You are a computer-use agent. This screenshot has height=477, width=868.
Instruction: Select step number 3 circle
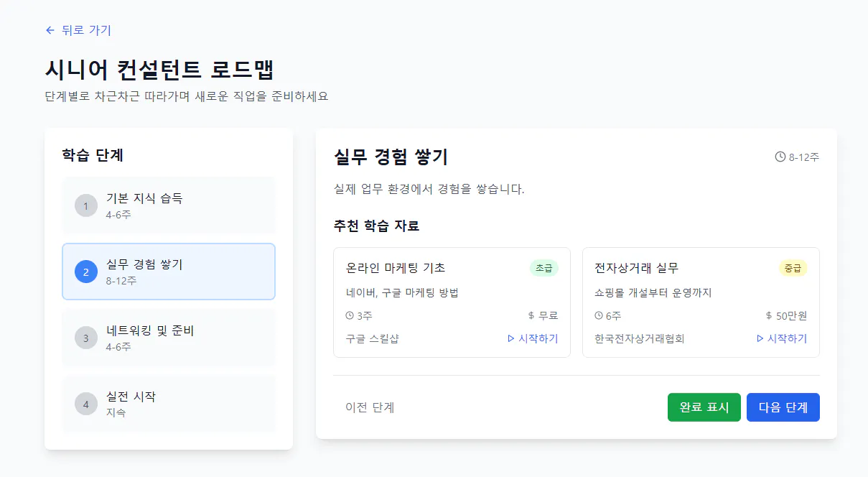(x=85, y=338)
